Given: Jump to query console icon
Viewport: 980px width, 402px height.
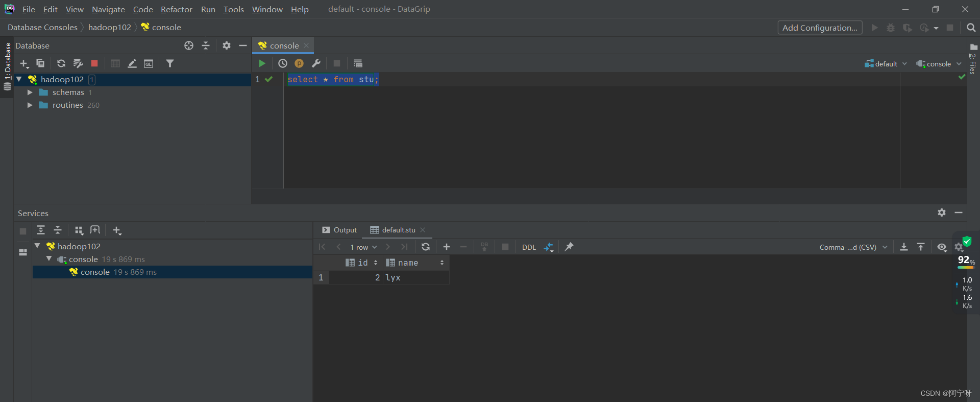Looking at the screenshot, I should point(149,63).
